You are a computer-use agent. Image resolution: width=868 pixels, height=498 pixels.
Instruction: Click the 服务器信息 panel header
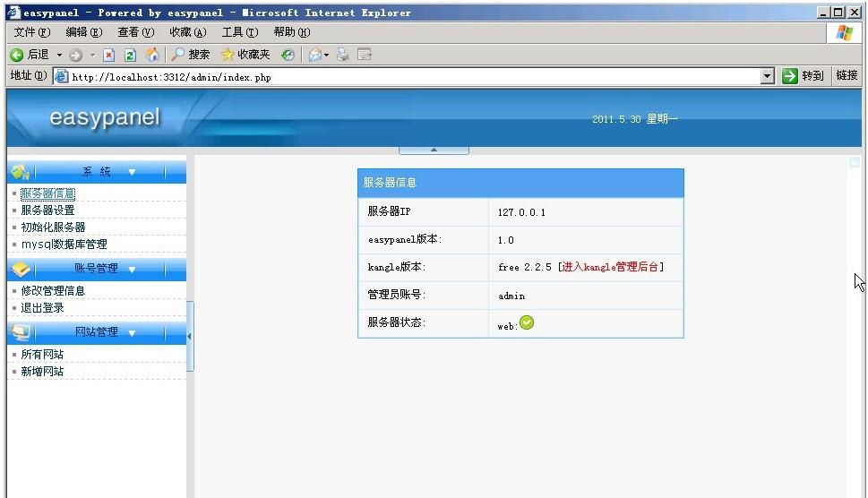(520, 183)
